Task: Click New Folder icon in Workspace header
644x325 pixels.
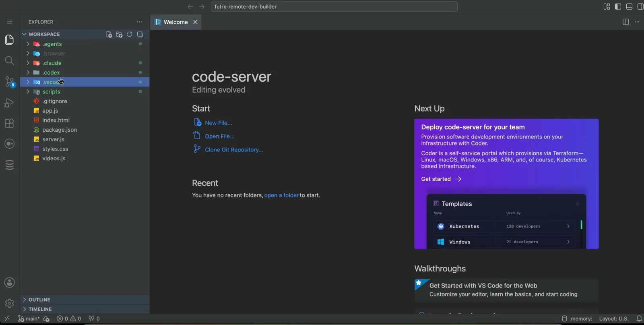Action: click(x=119, y=35)
